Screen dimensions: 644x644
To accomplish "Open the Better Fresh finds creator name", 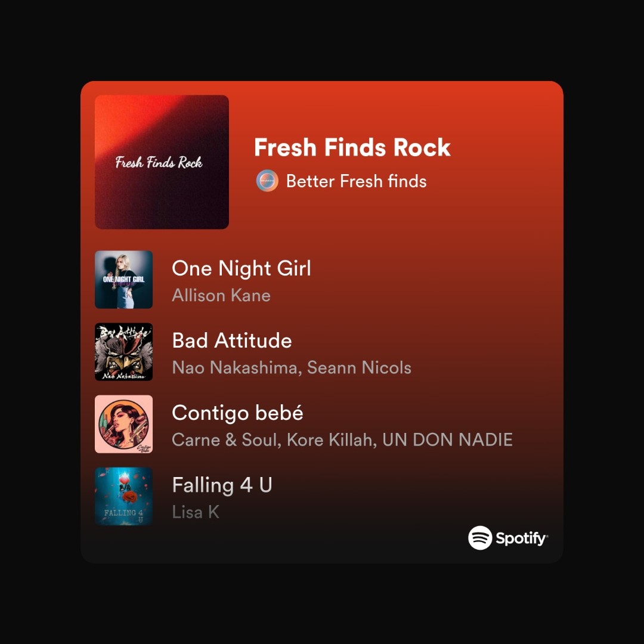I will (x=356, y=181).
